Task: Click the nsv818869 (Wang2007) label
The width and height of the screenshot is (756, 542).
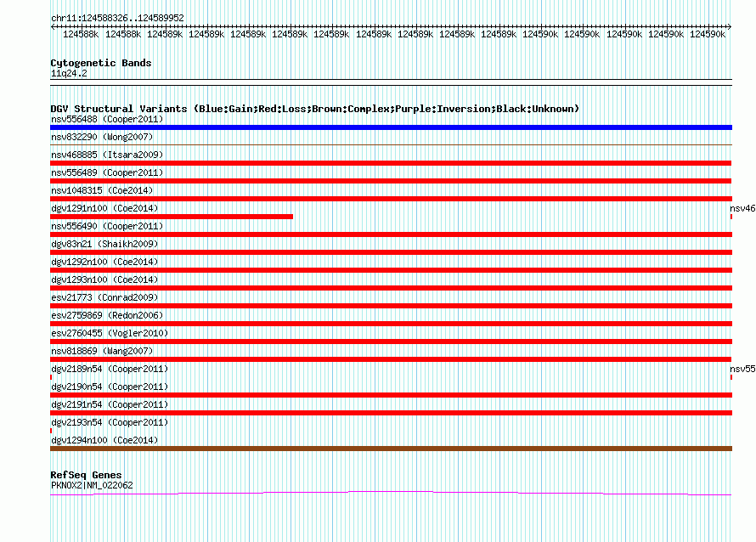Action: click(x=102, y=351)
